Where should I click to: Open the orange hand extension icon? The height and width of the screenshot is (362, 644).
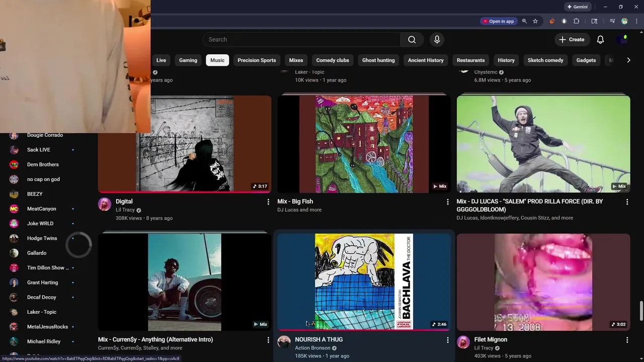pyautogui.click(x=552, y=21)
